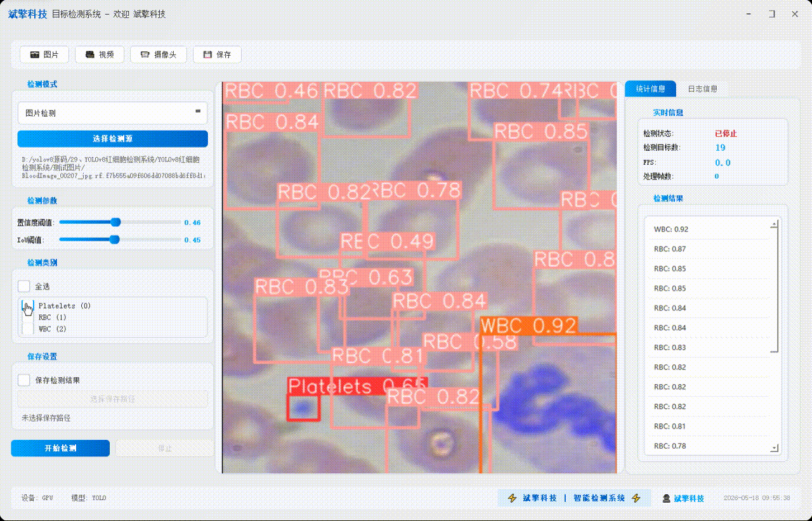Tick the 全选 select-all checkbox
This screenshot has height=521, width=812.
click(x=24, y=286)
